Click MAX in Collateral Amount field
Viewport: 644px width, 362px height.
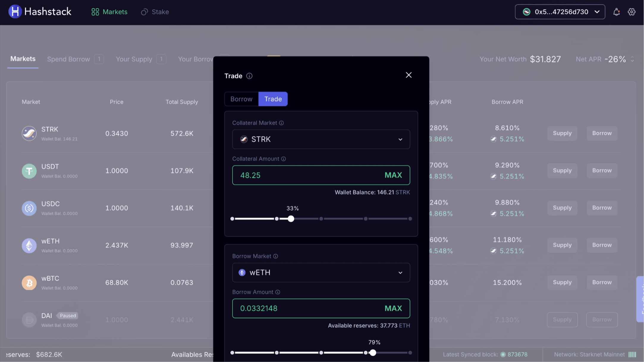coord(393,175)
